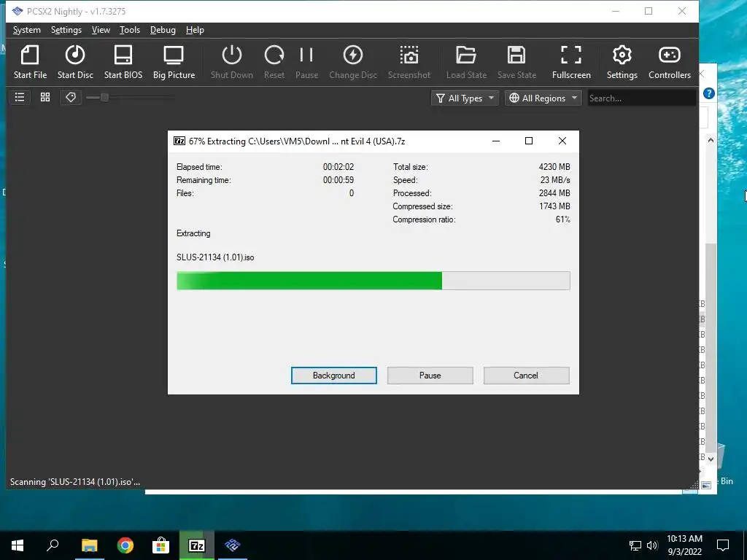Screen dimensions: 747x560
Task: Click the Pause icon in PCSX2 toolbar
Action: (306, 62)
